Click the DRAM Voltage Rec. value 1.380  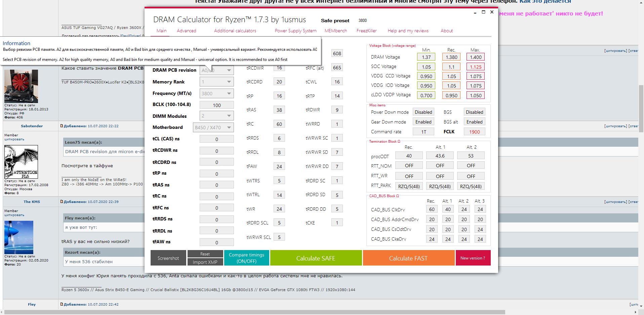(x=451, y=57)
